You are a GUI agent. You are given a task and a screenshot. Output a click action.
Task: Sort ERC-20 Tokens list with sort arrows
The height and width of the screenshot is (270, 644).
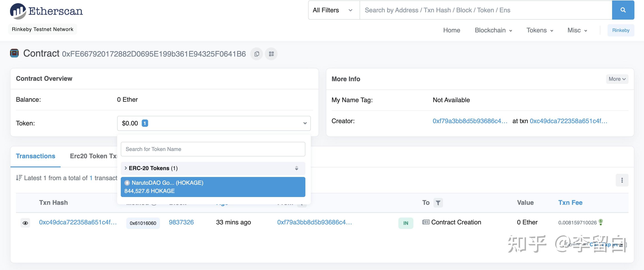[296, 168]
